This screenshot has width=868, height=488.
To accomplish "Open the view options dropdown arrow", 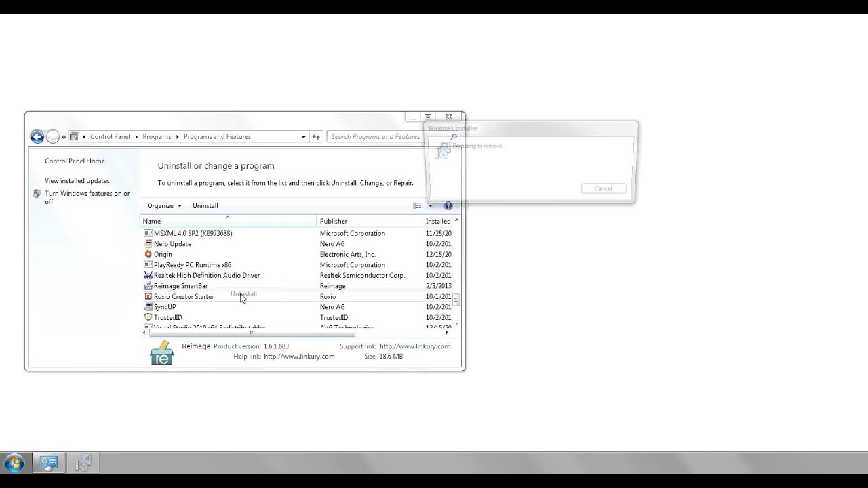I will (x=430, y=205).
